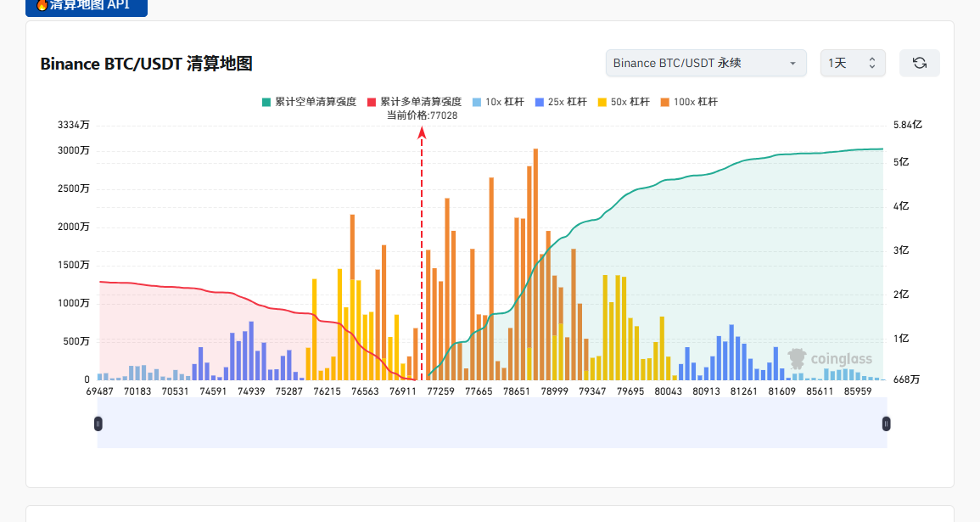
Task: Toggle 累计多单清算强度 legend series
Action: [x=414, y=102]
